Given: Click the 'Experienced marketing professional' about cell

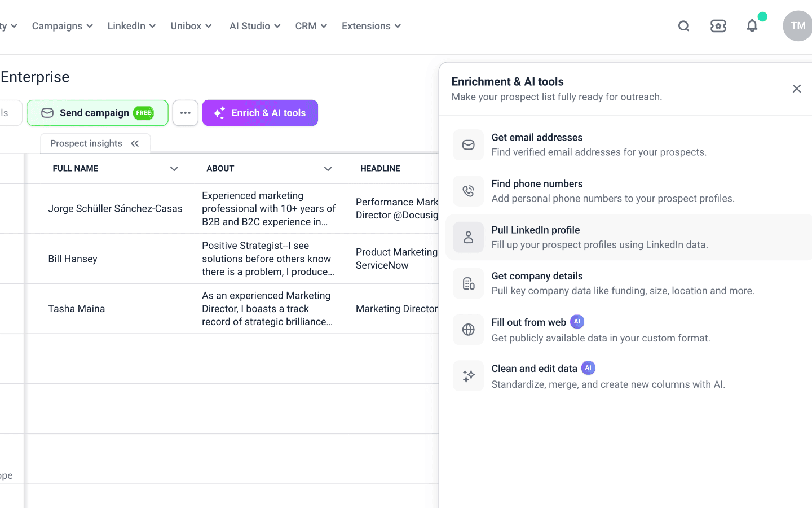Looking at the screenshot, I should click(x=269, y=209).
